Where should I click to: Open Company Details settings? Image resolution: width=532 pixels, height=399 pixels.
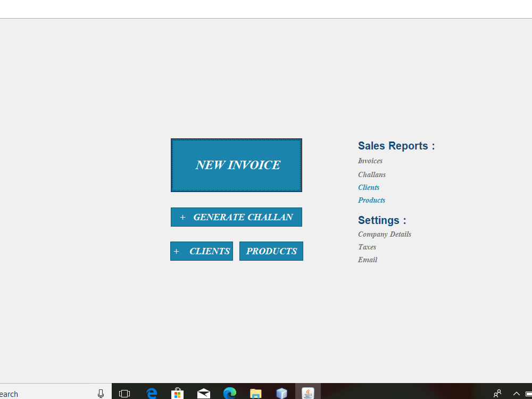(385, 234)
